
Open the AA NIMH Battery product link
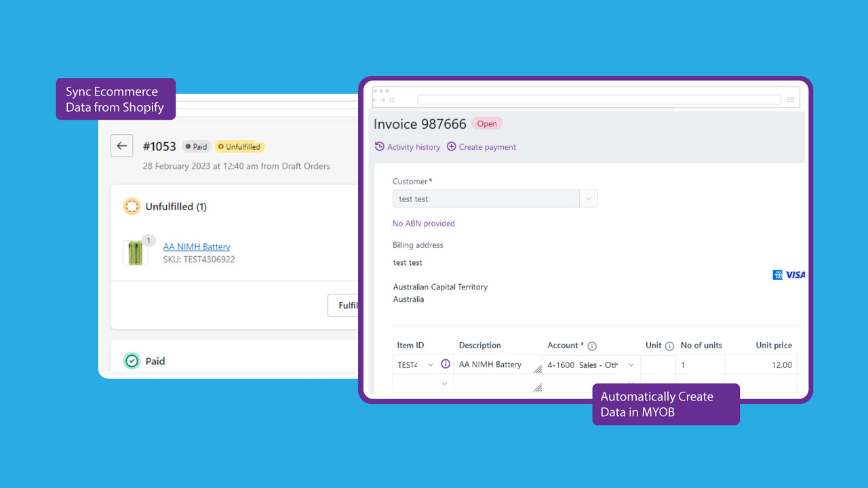(x=197, y=247)
